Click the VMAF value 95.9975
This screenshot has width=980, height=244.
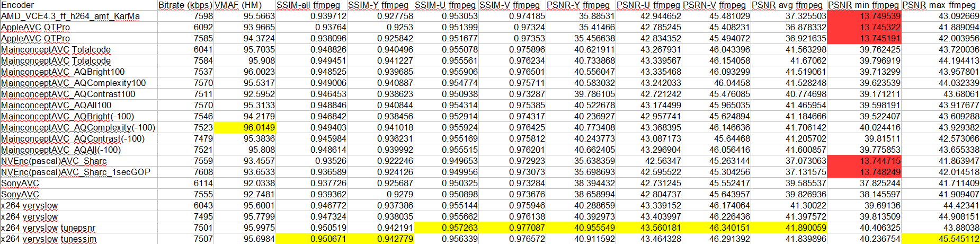[x=245, y=228]
